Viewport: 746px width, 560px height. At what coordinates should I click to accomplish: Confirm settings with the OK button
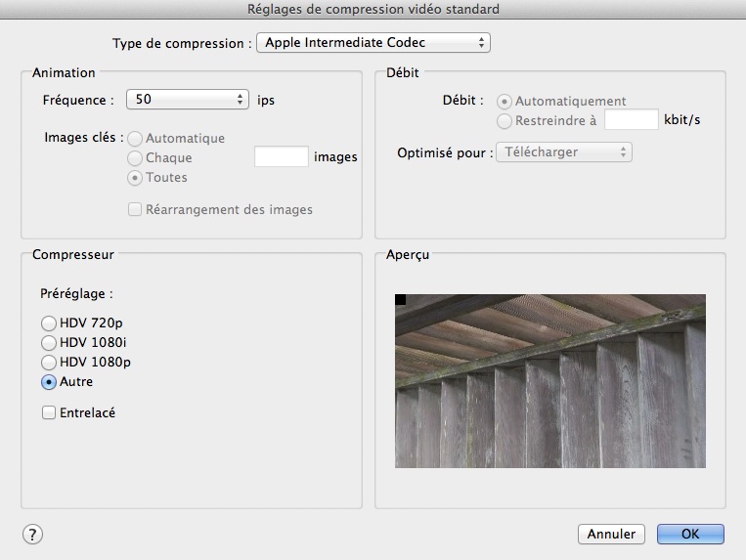point(690,535)
